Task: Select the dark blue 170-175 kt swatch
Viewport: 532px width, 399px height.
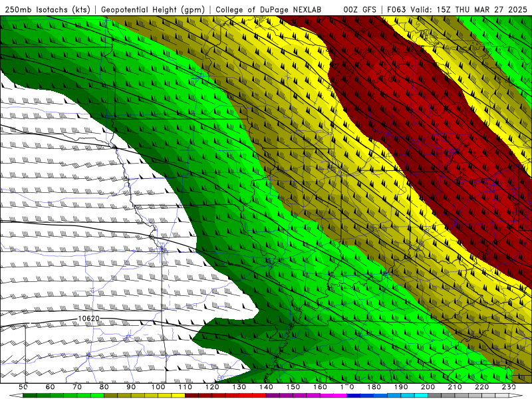Action: coord(354,395)
